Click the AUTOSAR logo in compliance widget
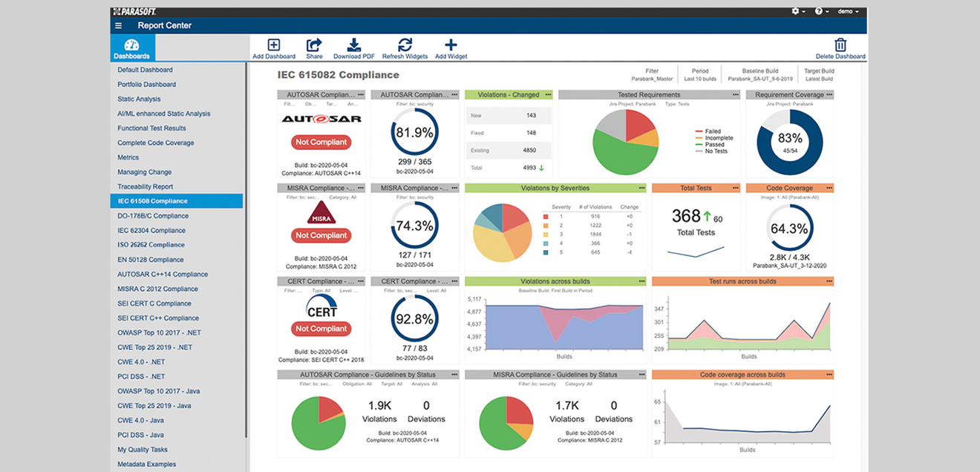 click(321, 119)
